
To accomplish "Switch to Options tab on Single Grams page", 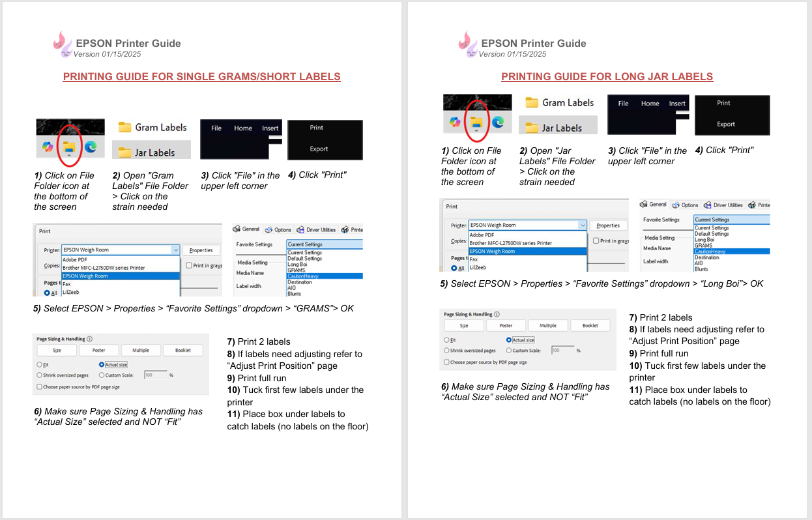I will coord(278,229).
